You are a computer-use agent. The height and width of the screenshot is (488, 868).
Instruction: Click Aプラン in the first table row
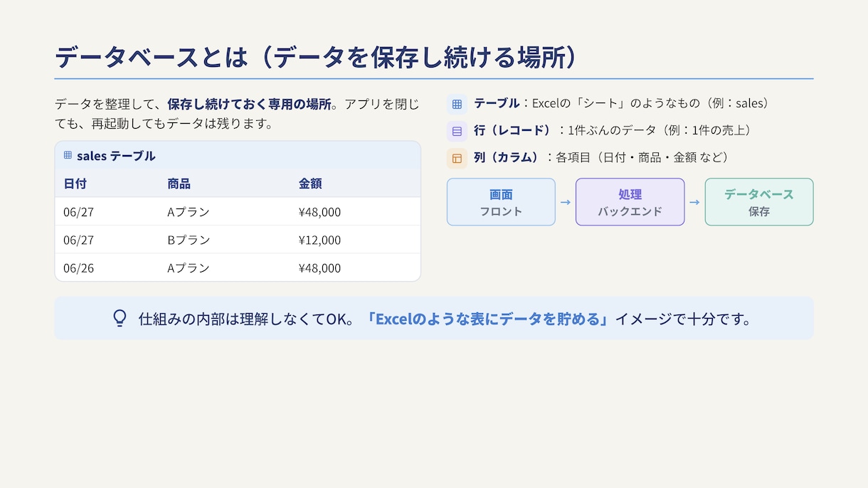189,211
